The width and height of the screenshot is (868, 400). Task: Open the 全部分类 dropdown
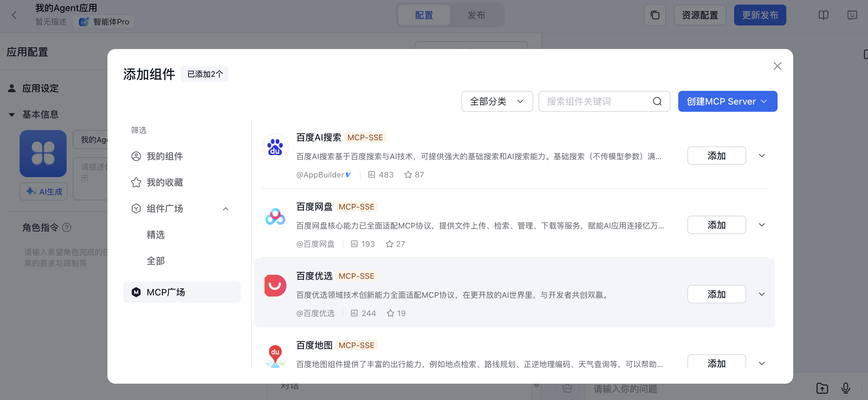(x=497, y=101)
